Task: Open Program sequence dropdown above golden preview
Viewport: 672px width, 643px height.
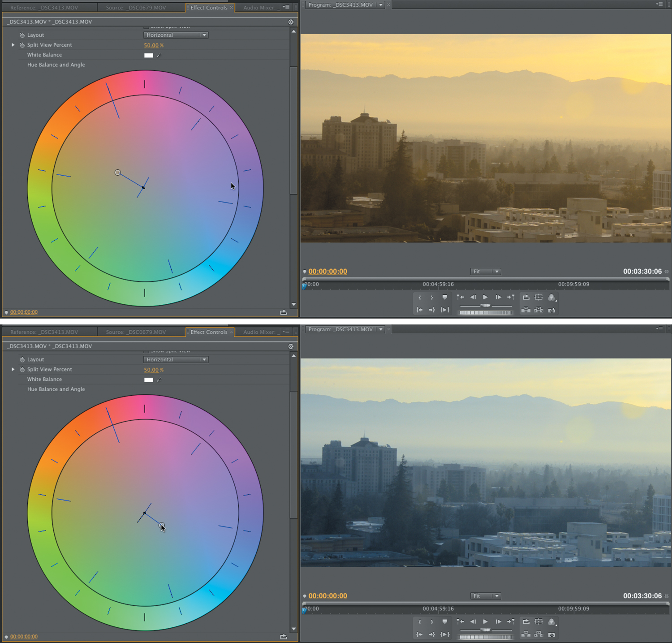Action: point(381,5)
